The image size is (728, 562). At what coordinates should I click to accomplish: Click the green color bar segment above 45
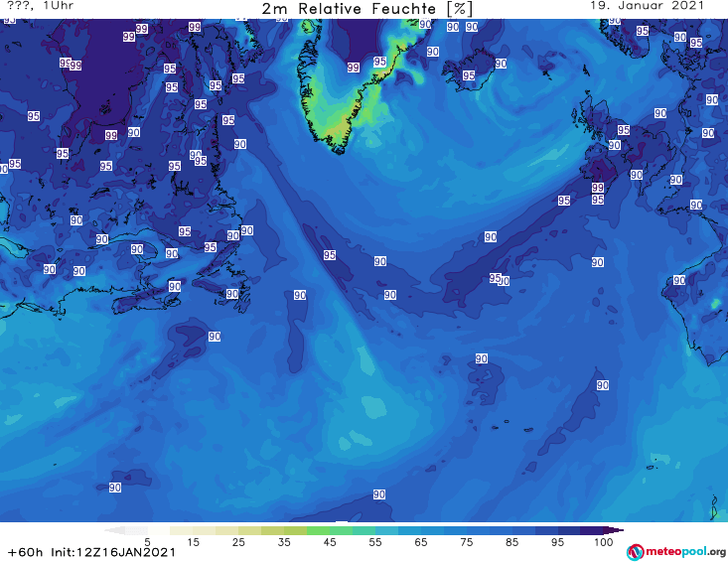point(318,530)
